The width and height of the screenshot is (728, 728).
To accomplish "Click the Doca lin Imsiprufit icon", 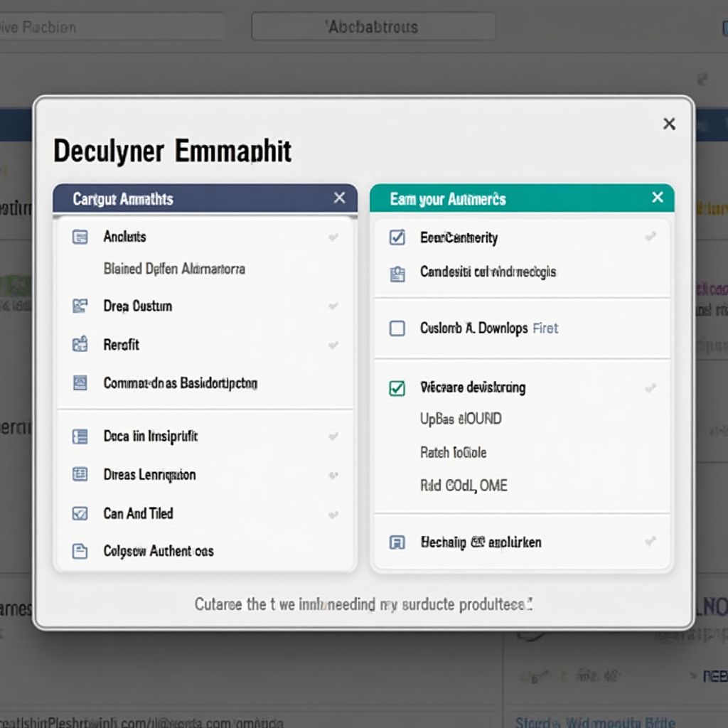I will pyautogui.click(x=80, y=437).
